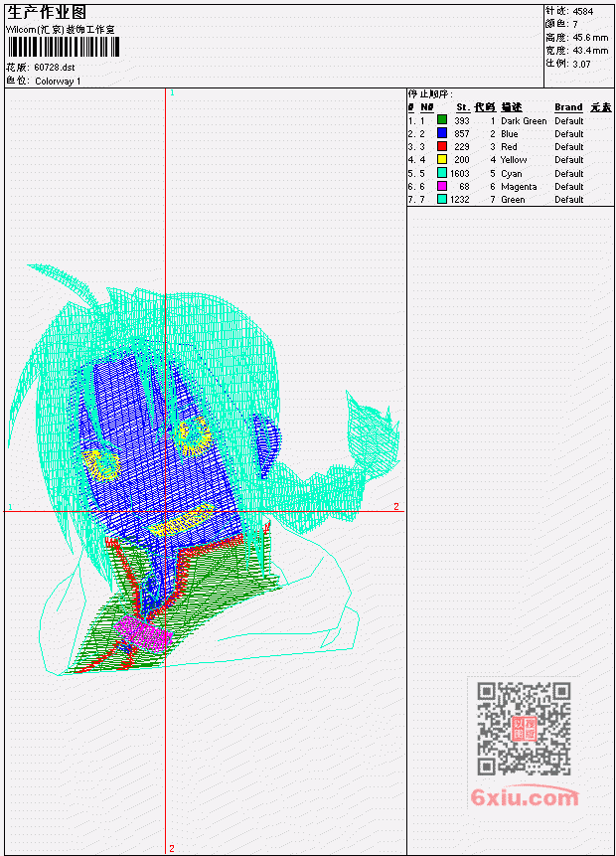The height and width of the screenshot is (856, 616).
Task: Click Default brand in the Yellow row
Action: tap(569, 160)
